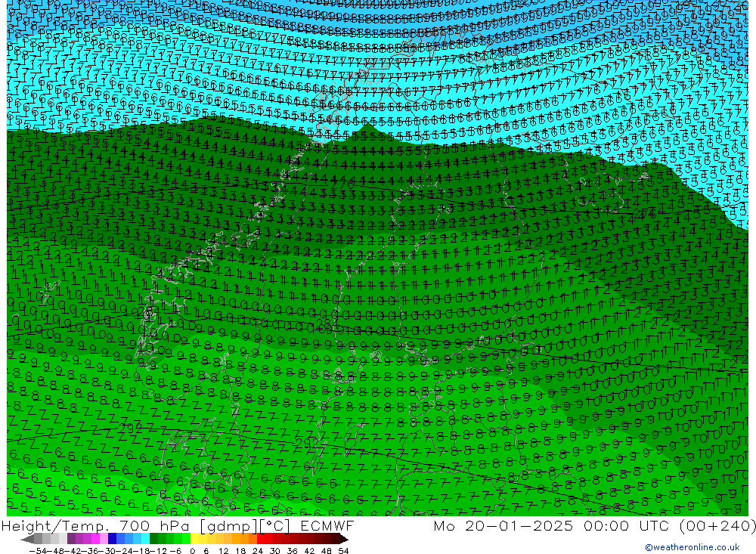Click the '12' legend tick label

pos(223,551)
